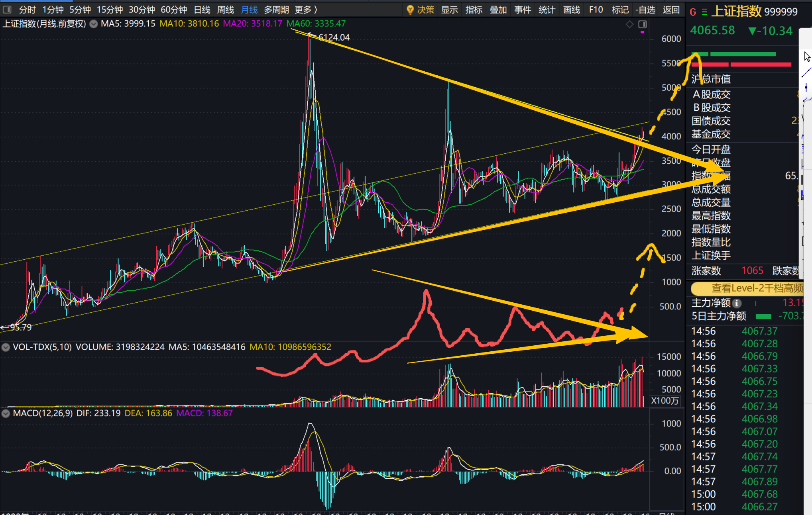Toggle right info panel icon

(643, 24)
